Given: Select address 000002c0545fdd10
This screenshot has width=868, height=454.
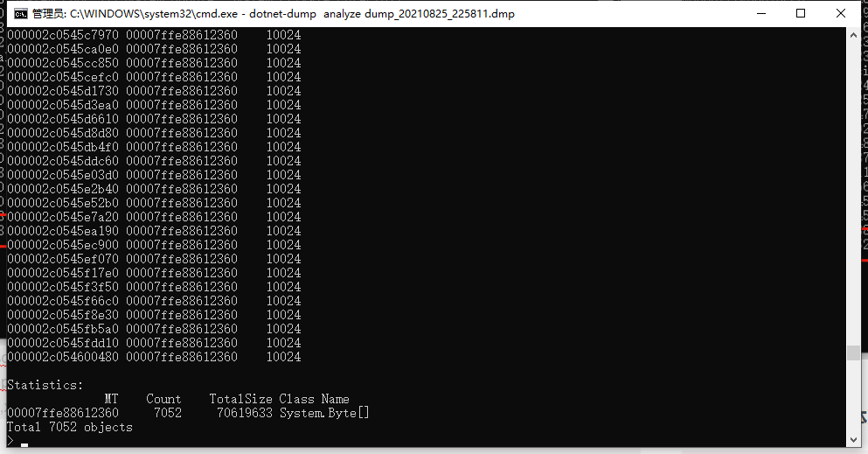Looking at the screenshot, I should [x=63, y=343].
